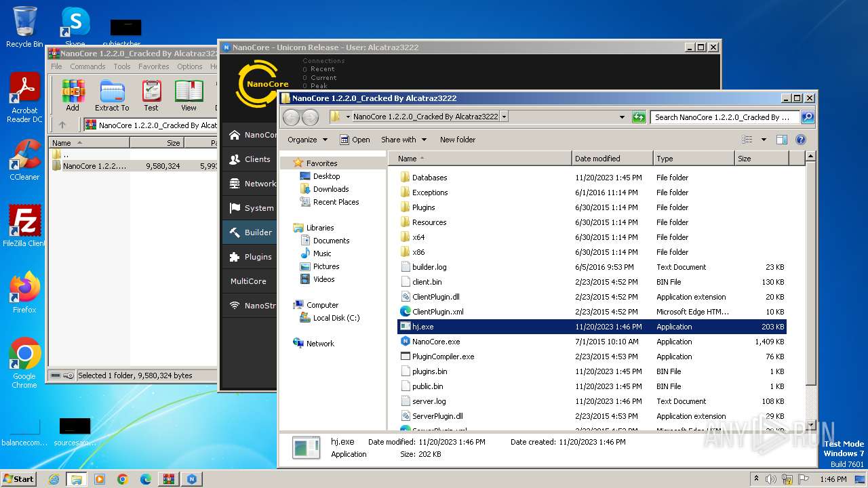Viewport: 868px width, 488px height.
Task: Select the builder.log file
Action: click(x=591, y=267)
